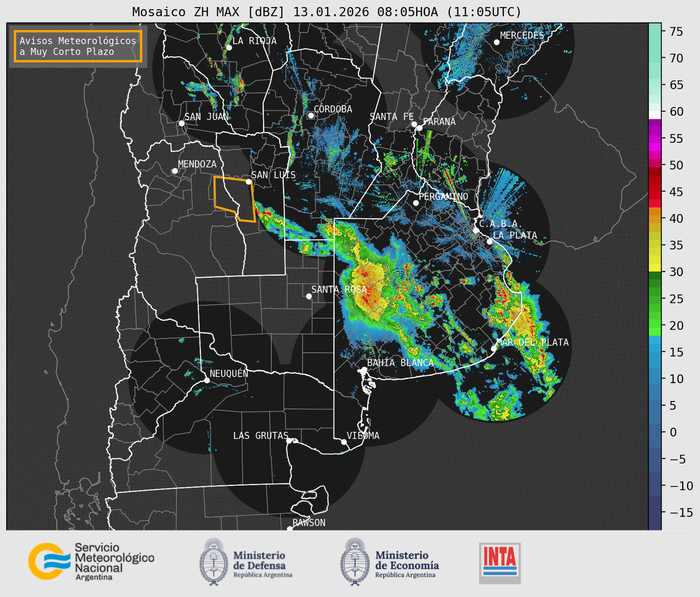Click the SAN LUIS city label
The image size is (700, 597).
point(273,175)
